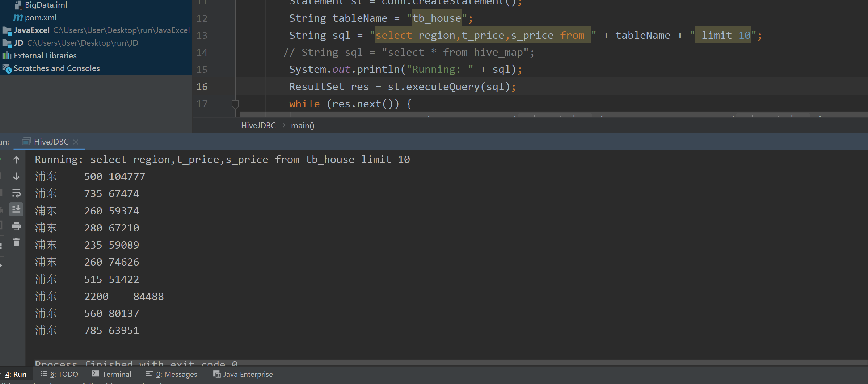Viewport: 868px width, 384px height.
Task: Click console value 2200
Action: click(x=96, y=296)
